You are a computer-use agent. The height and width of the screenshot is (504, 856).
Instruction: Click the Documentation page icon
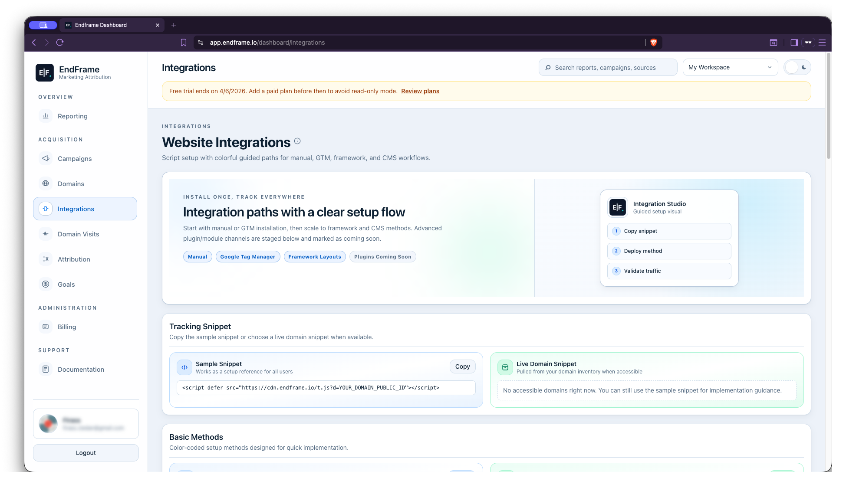(x=46, y=369)
